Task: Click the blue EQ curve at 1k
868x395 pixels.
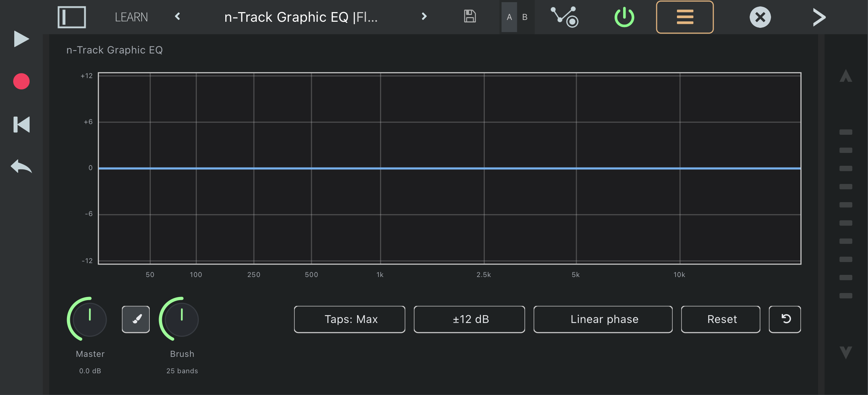Action: click(380, 168)
